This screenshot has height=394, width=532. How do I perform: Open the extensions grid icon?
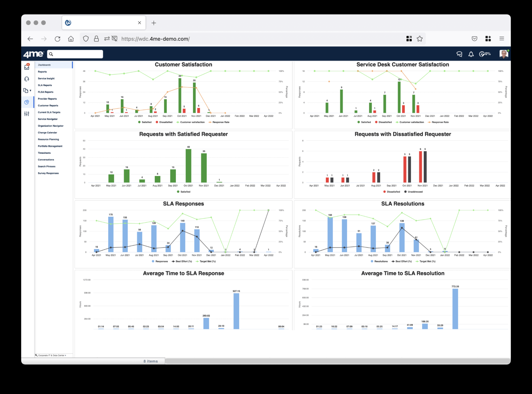(x=488, y=39)
